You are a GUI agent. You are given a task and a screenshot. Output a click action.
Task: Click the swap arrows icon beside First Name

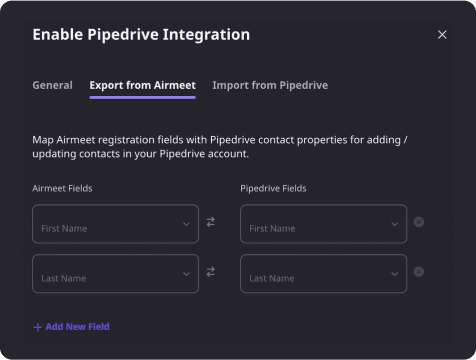tap(211, 222)
